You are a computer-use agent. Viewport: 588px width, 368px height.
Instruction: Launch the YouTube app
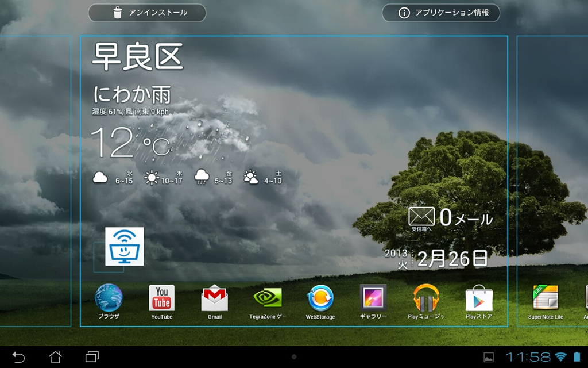pos(161,299)
